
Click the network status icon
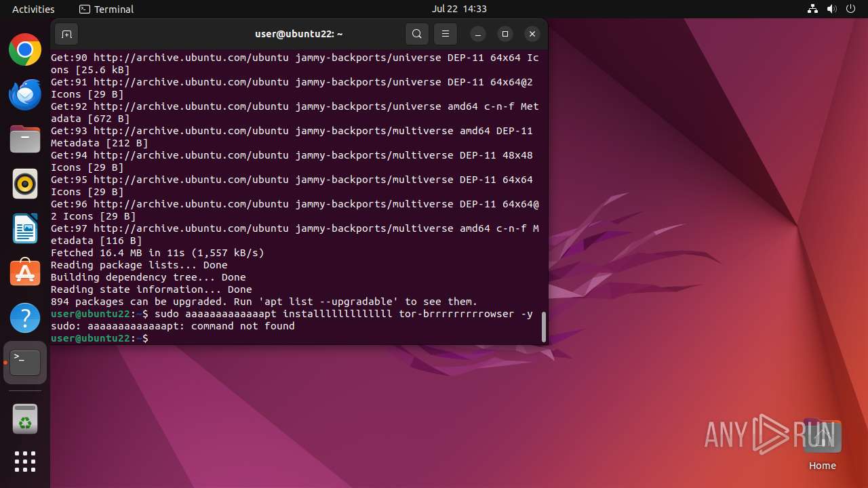[x=813, y=9]
